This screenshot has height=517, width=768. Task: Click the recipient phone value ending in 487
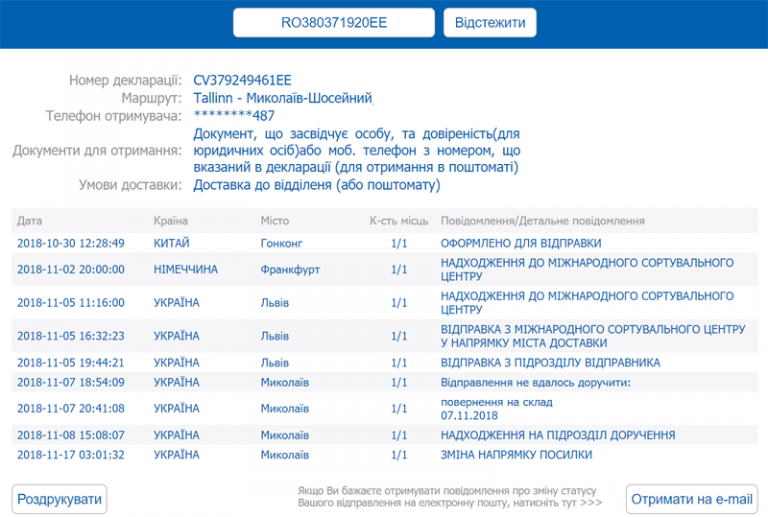point(234,116)
